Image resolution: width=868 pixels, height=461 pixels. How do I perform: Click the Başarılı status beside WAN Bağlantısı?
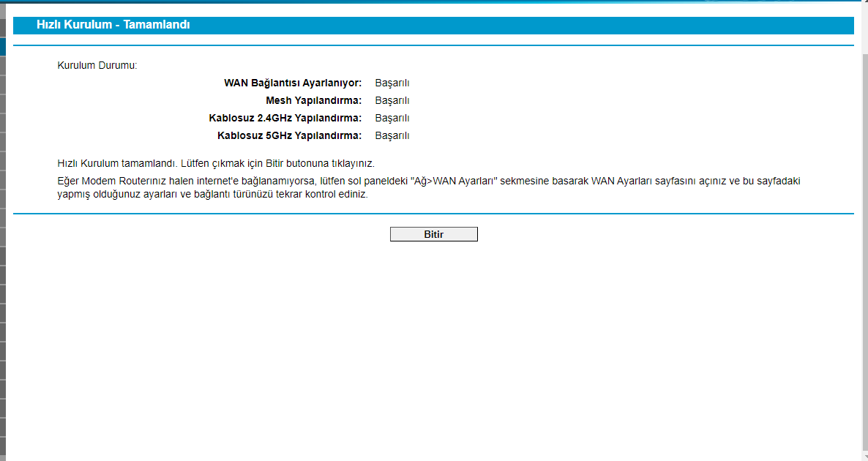(x=392, y=83)
